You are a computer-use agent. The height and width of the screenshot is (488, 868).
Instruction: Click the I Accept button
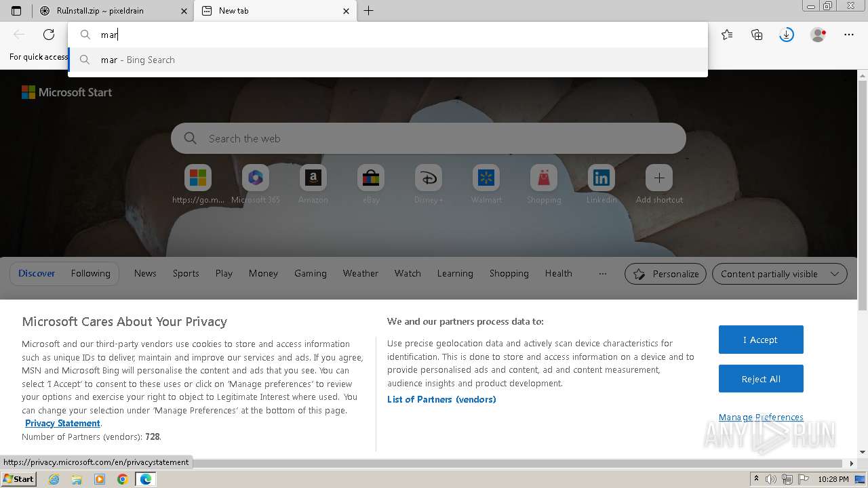(761, 340)
